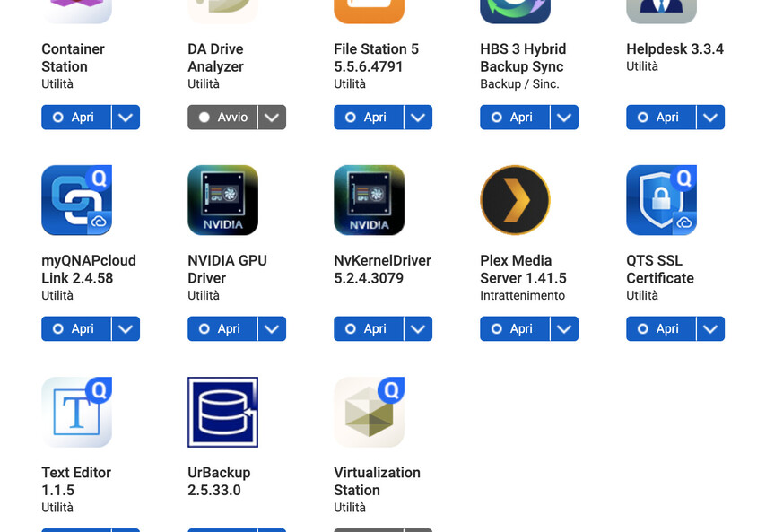
Task: Click the Virtualization Station title
Action: [377, 481]
